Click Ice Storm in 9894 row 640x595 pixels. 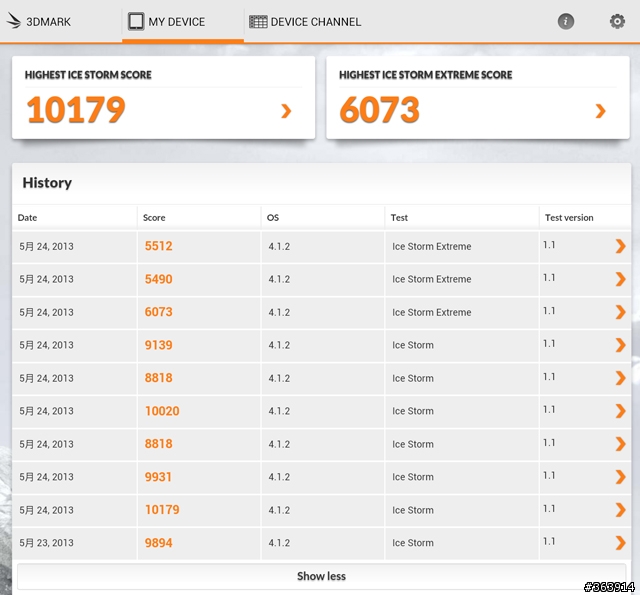point(413,543)
